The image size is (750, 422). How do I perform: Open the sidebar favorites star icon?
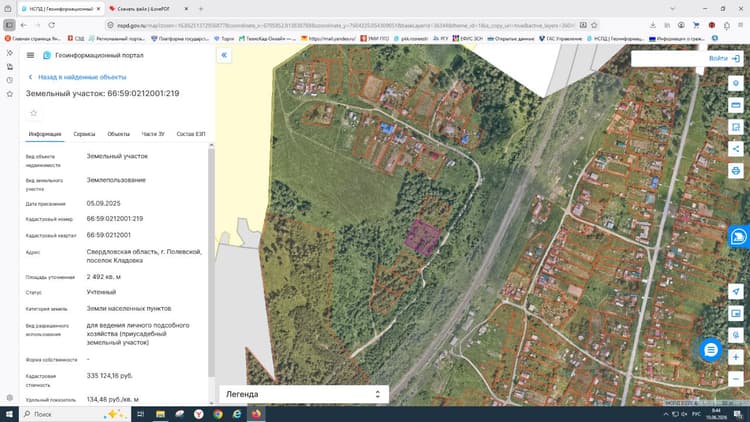[x=10, y=94]
